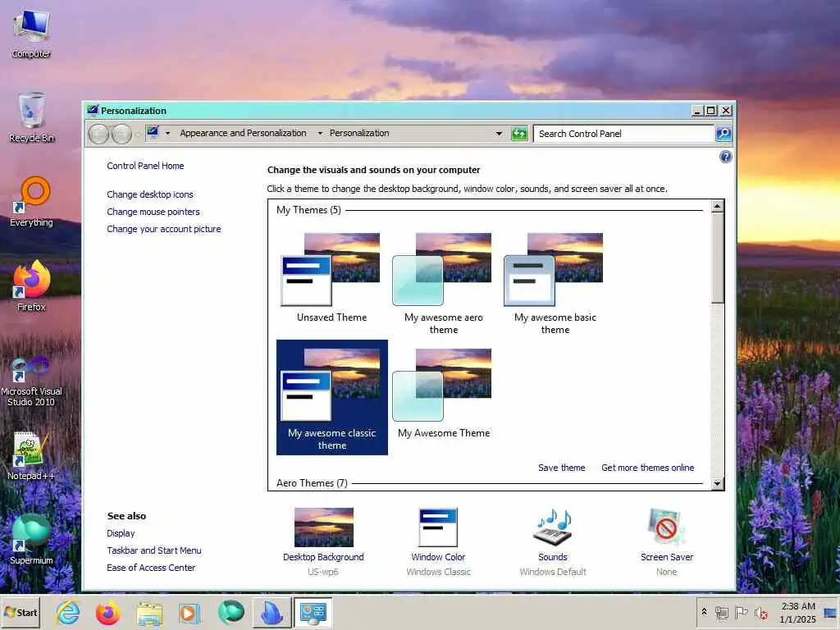Click the theme list scrollbar thumb
This screenshot has height=630, width=840.
[717, 258]
